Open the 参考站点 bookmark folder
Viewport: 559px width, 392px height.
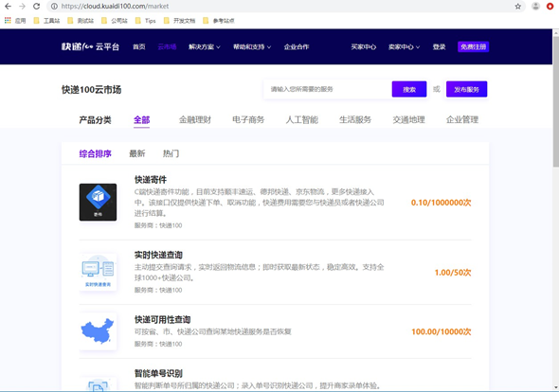coord(219,21)
